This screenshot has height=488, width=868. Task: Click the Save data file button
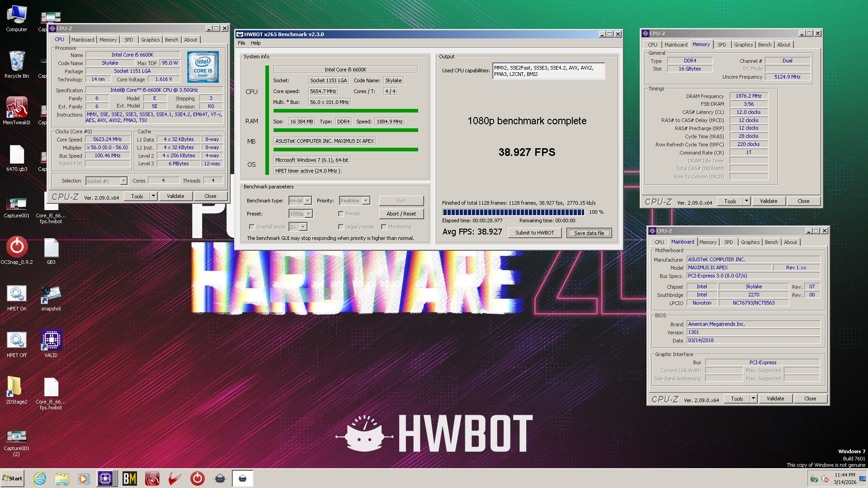pyautogui.click(x=589, y=233)
